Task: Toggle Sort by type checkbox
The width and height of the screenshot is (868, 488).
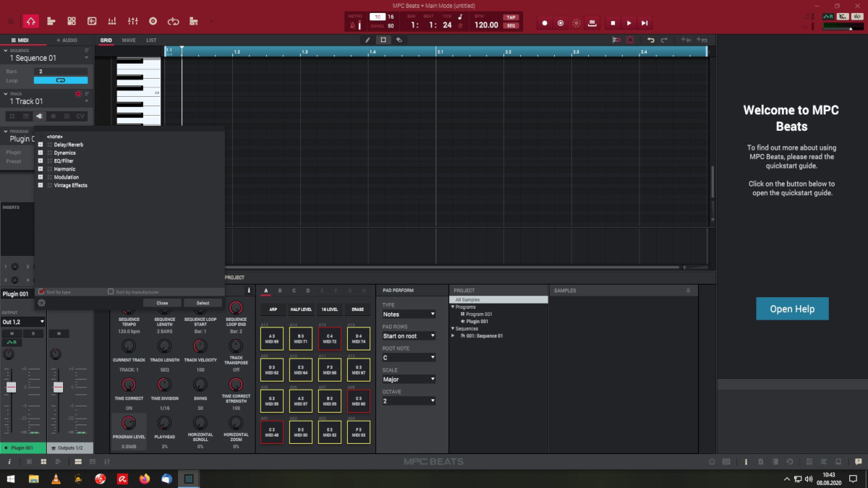Action: pos(41,291)
